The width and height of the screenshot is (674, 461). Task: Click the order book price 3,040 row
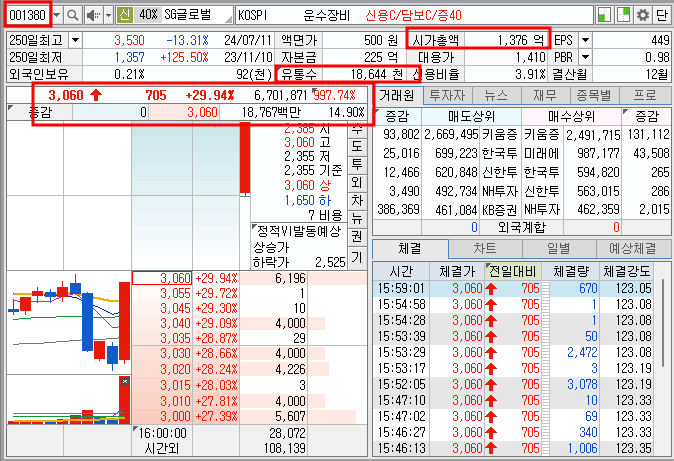pyautogui.click(x=249, y=323)
